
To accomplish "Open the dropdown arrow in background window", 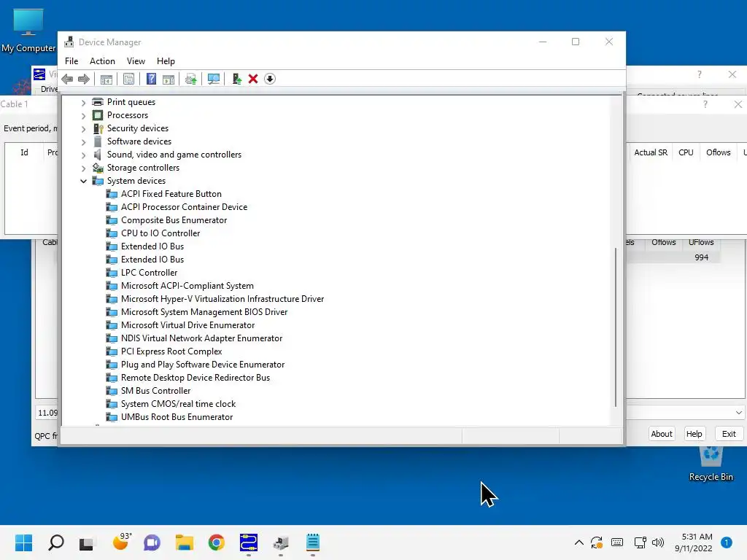I will (738, 413).
